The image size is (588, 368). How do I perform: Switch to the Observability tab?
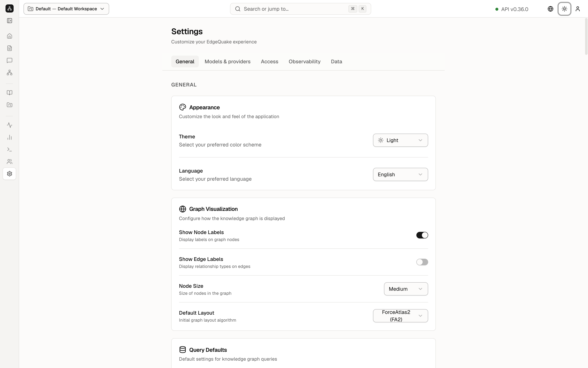(304, 62)
